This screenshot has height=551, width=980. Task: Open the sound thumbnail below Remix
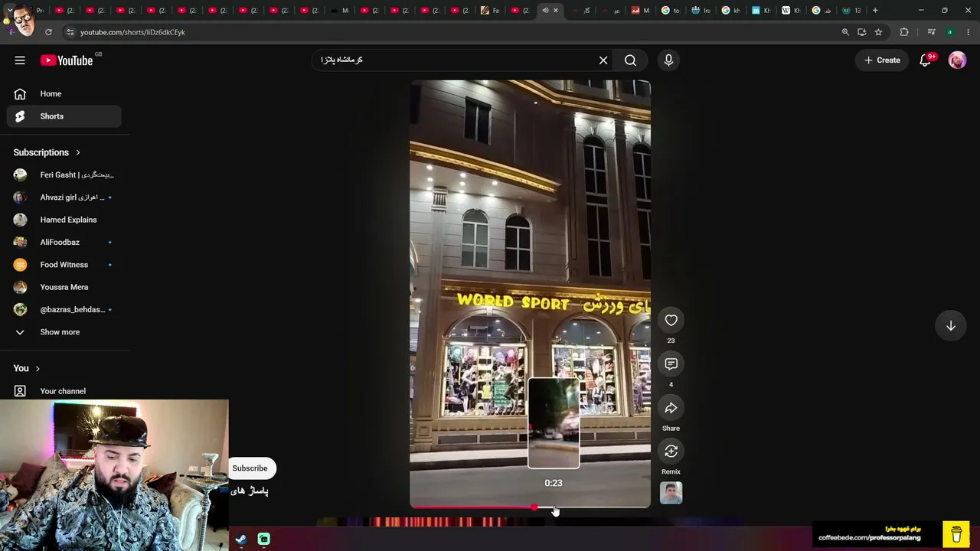671,493
